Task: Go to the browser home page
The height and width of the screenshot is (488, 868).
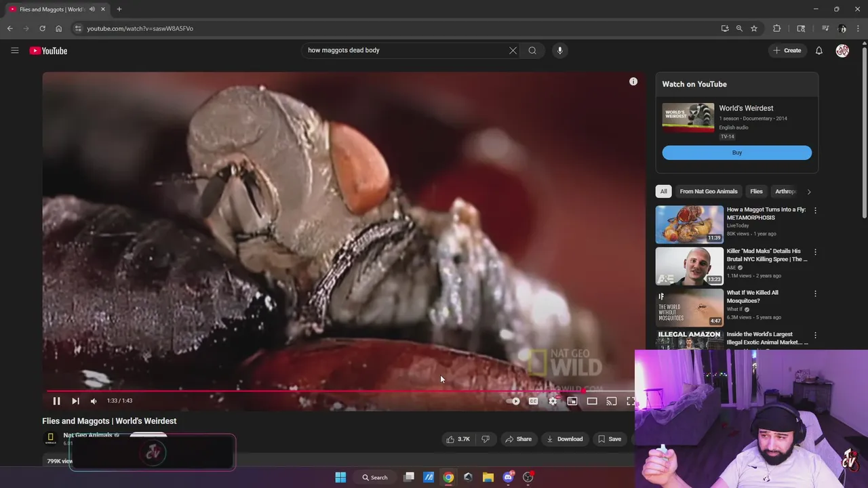Action: pos(58,28)
